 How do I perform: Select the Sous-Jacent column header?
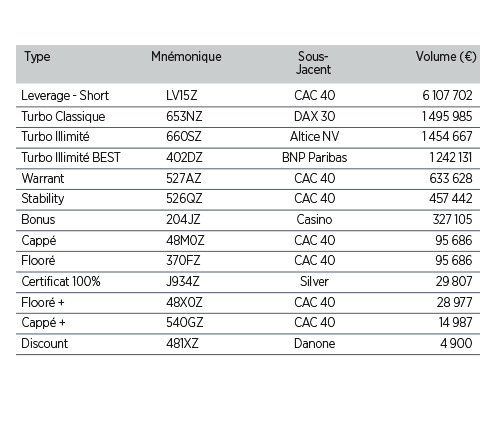(x=313, y=63)
